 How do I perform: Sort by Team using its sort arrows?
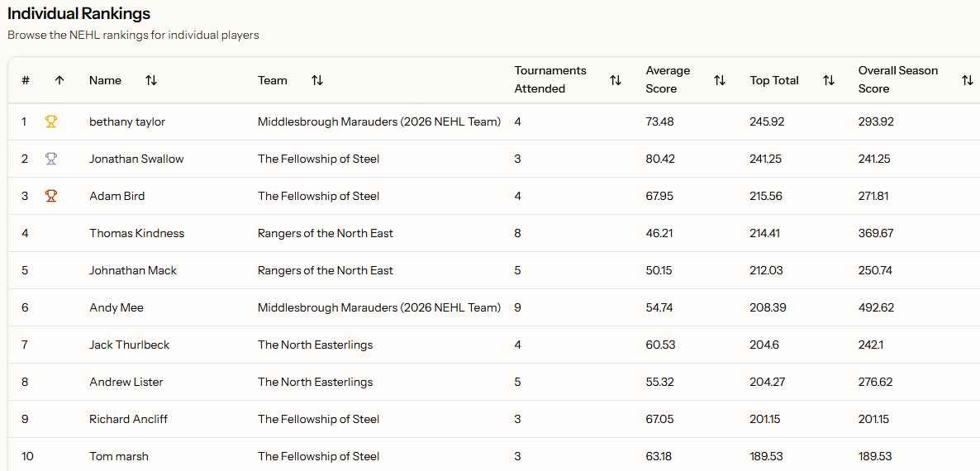pos(317,80)
